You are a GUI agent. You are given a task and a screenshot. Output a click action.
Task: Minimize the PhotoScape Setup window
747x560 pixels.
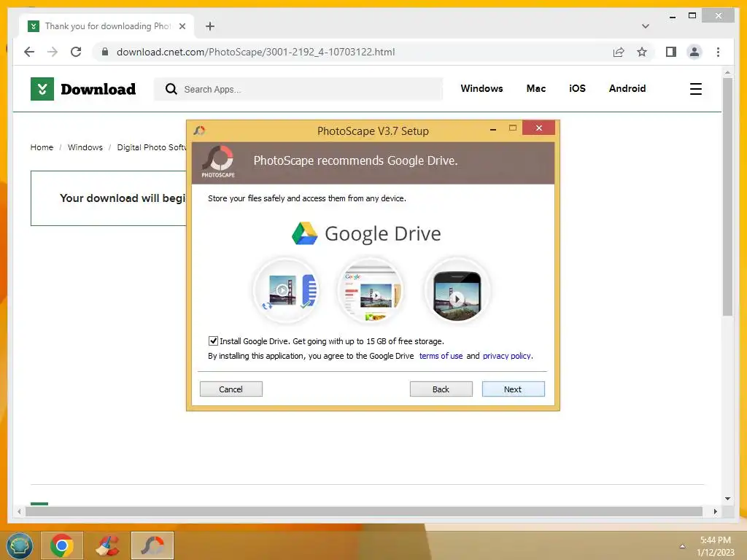point(493,128)
